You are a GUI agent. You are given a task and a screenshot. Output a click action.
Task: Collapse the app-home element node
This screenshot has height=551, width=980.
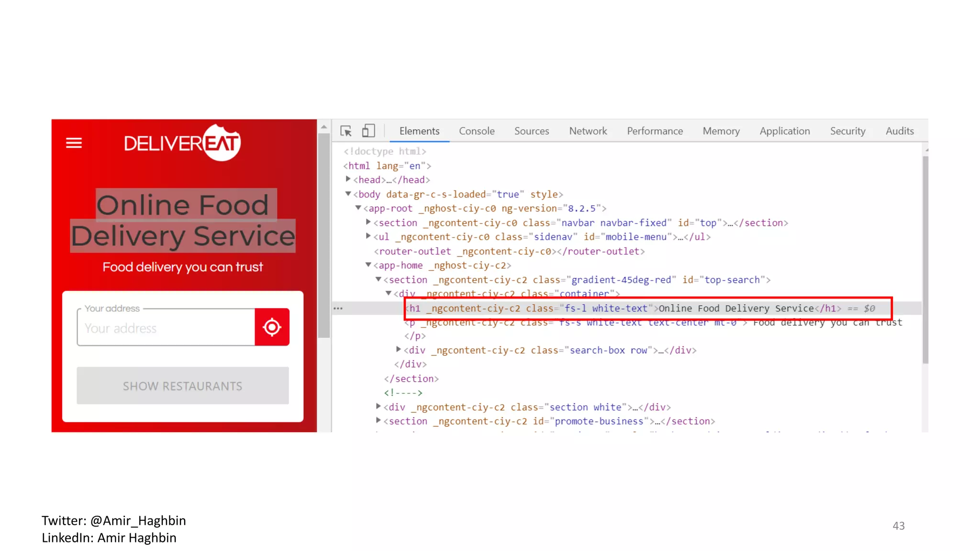368,265
